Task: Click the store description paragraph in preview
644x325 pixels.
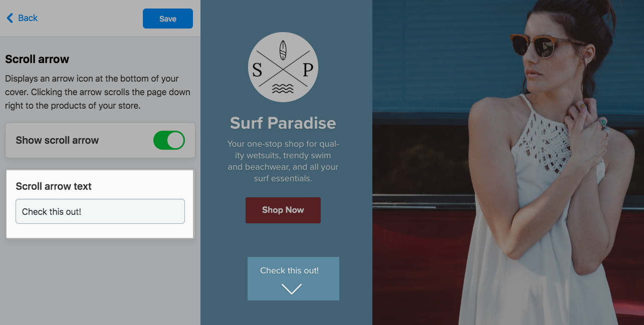Action: click(283, 161)
